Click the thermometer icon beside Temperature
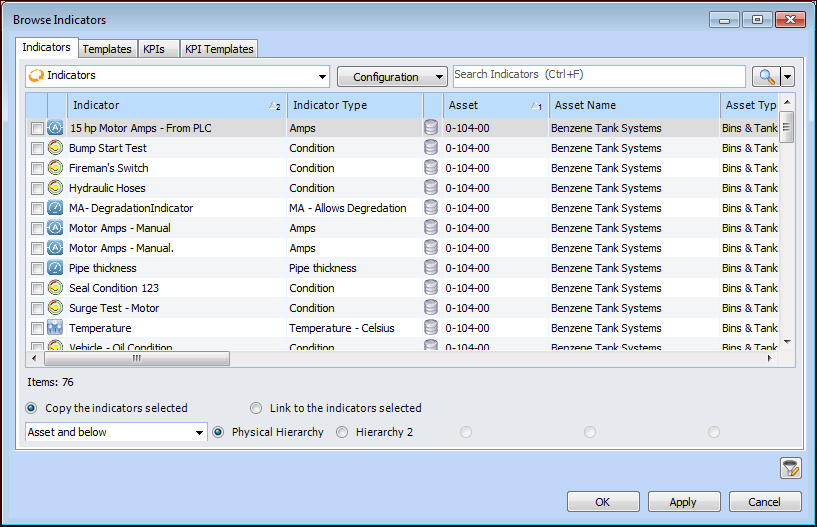This screenshot has width=817, height=527. [x=55, y=328]
